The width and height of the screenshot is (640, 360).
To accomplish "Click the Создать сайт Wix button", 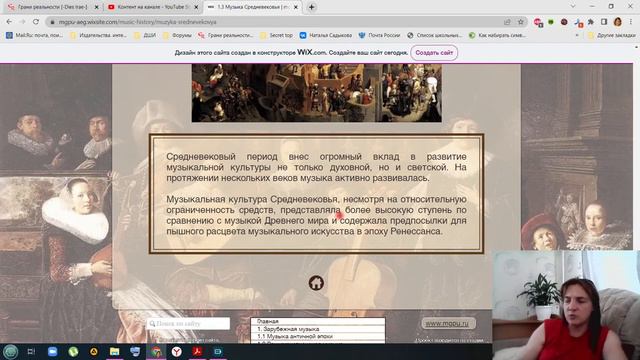I will 434,53.
